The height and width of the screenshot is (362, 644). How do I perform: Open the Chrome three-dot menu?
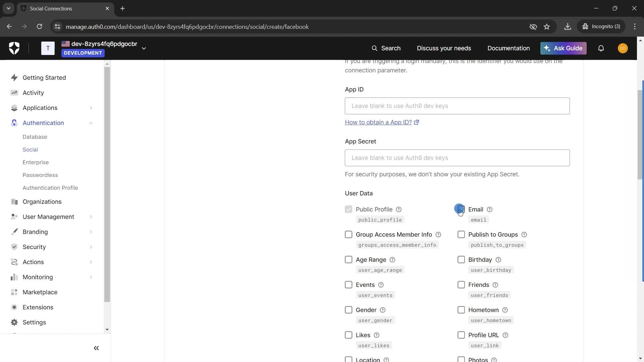coord(635,26)
